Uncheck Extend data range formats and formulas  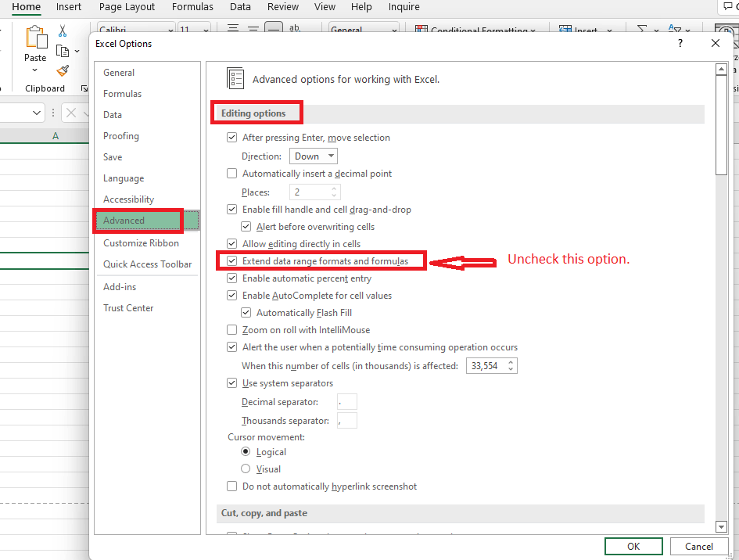click(232, 261)
